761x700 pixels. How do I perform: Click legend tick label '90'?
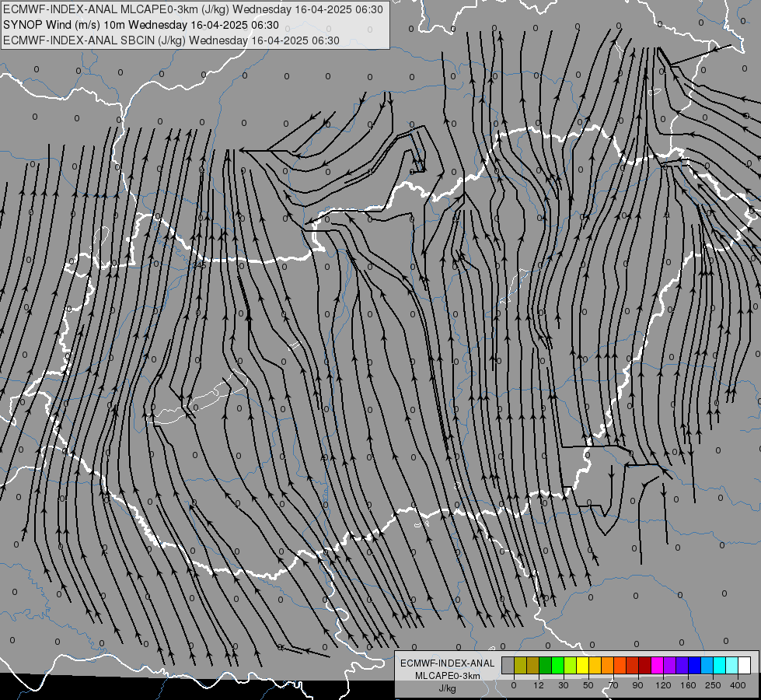coord(637,685)
